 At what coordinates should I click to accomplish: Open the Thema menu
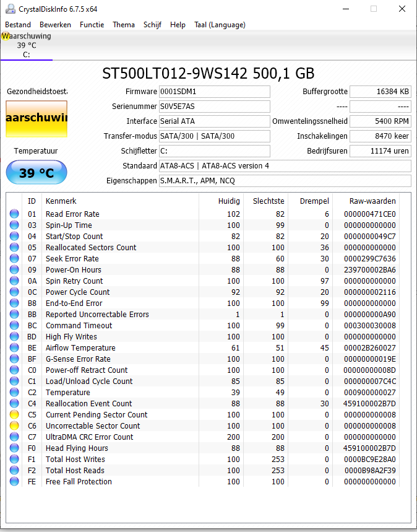[x=124, y=25]
